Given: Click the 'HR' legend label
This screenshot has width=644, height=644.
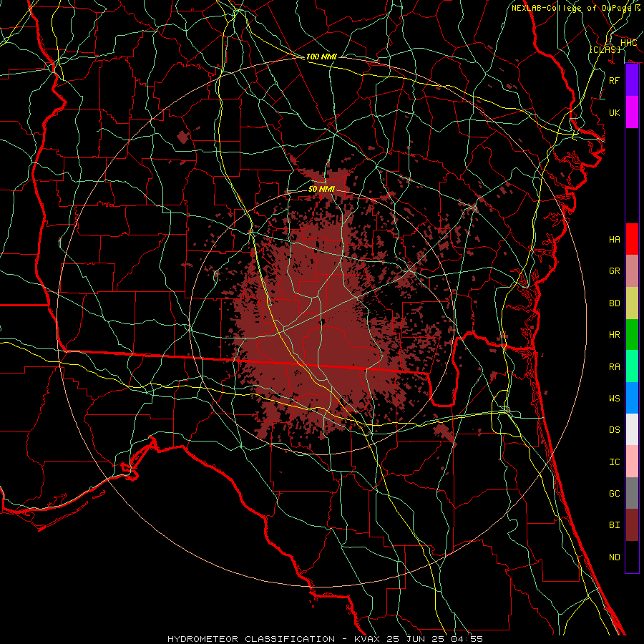Looking at the screenshot, I should coord(615,335).
